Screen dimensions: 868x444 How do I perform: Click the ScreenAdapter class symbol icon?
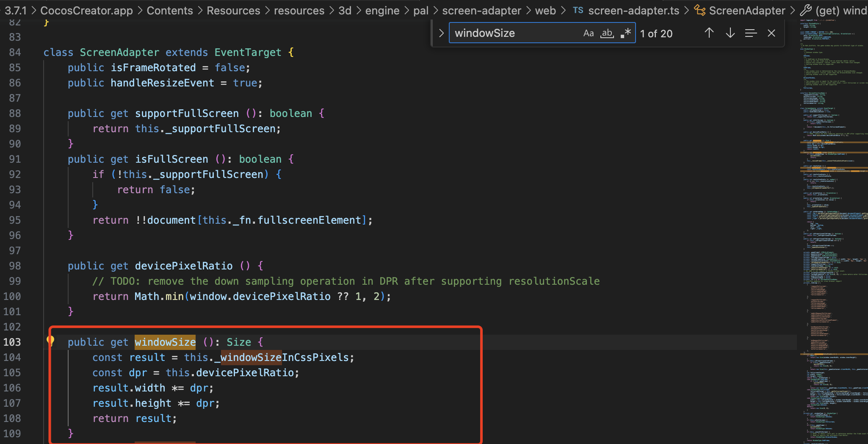click(x=700, y=11)
